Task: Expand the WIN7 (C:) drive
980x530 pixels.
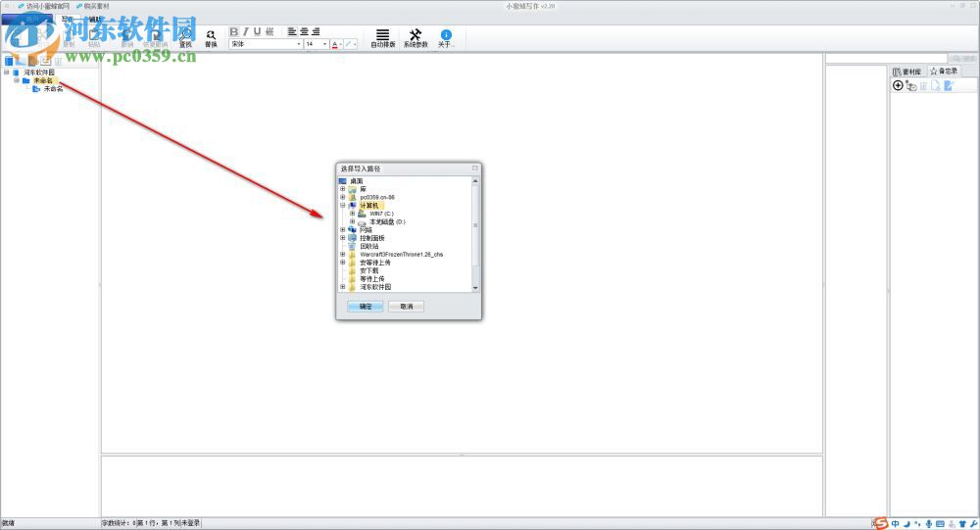Action: [x=352, y=214]
